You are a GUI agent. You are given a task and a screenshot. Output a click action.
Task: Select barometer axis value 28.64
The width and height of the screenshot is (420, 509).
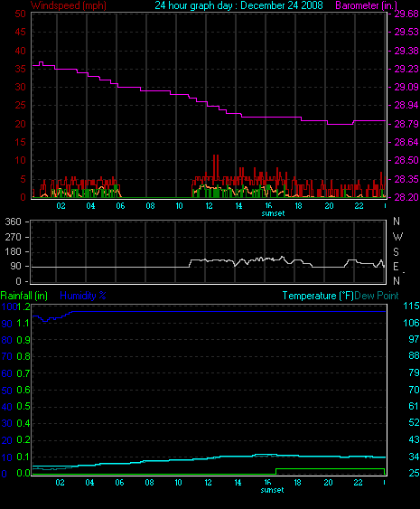tap(406, 142)
